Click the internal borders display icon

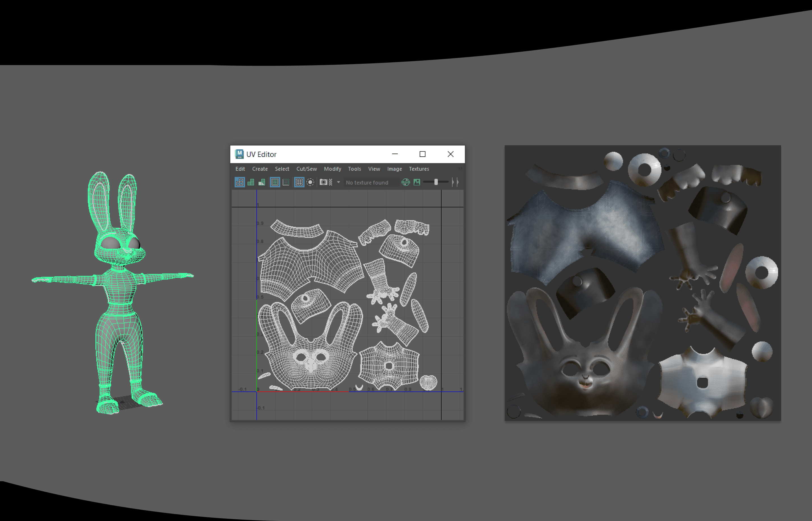point(286,182)
